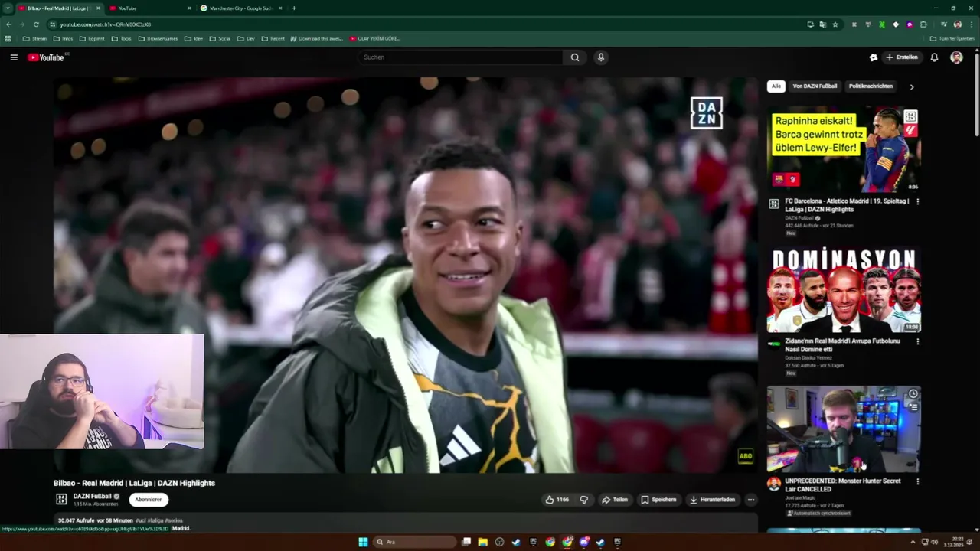Open the Chrome apps grid in bookmarks bar

pyautogui.click(x=8, y=38)
